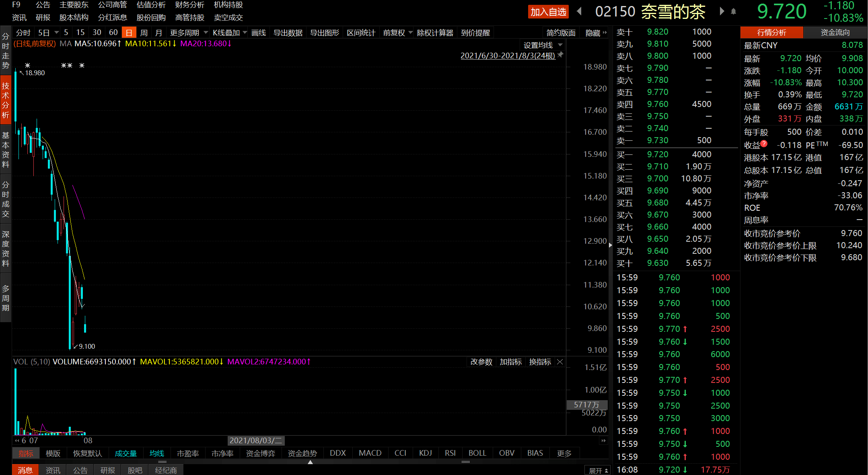Image resolution: width=868 pixels, height=475 pixels.
Task: Open 分时成交 sidebar tab
Action: pyautogui.click(x=6, y=199)
